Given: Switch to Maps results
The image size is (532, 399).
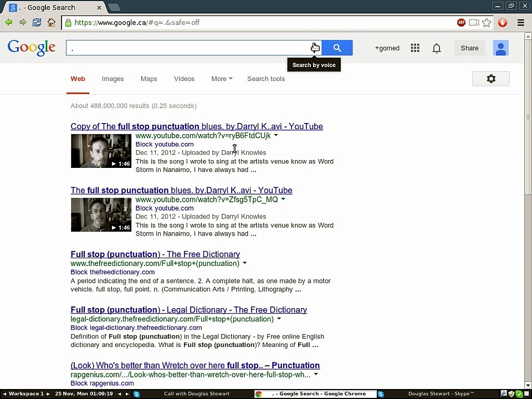Looking at the screenshot, I should 149,79.
